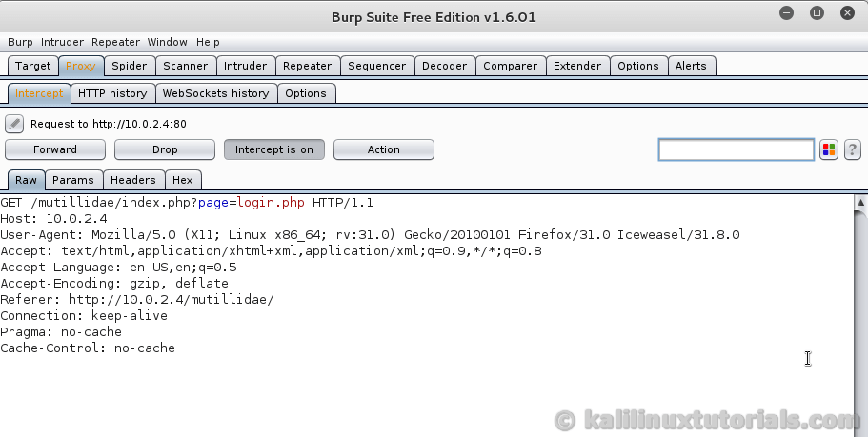Show the Hex view tab
The width and height of the screenshot is (868, 437).
pyautogui.click(x=182, y=180)
